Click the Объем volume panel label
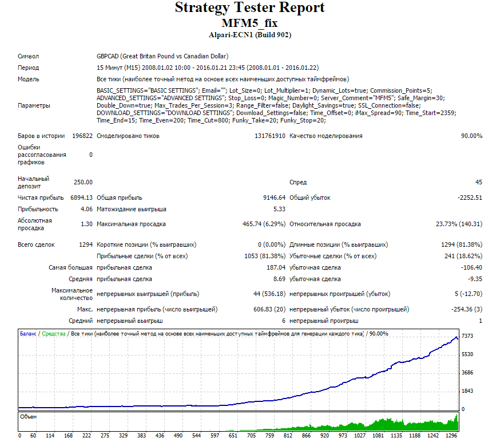 pyautogui.click(x=28, y=417)
